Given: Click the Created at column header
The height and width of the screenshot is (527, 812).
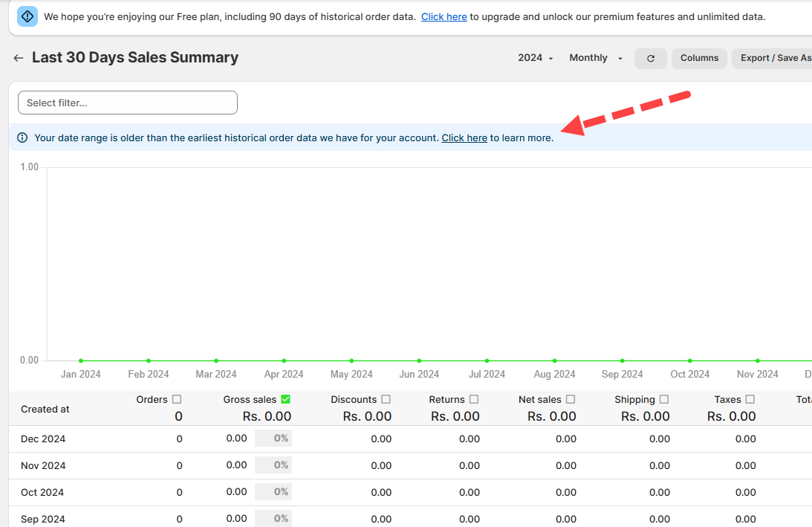Looking at the screenshot, I should 45,409.
